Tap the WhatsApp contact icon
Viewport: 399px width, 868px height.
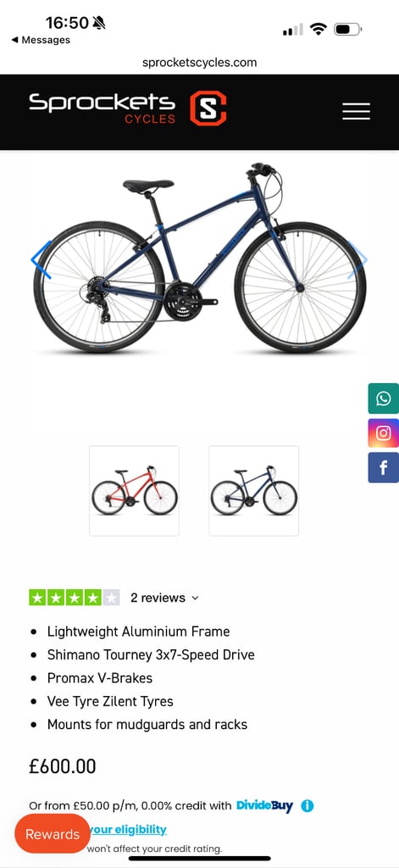[384, 398]
